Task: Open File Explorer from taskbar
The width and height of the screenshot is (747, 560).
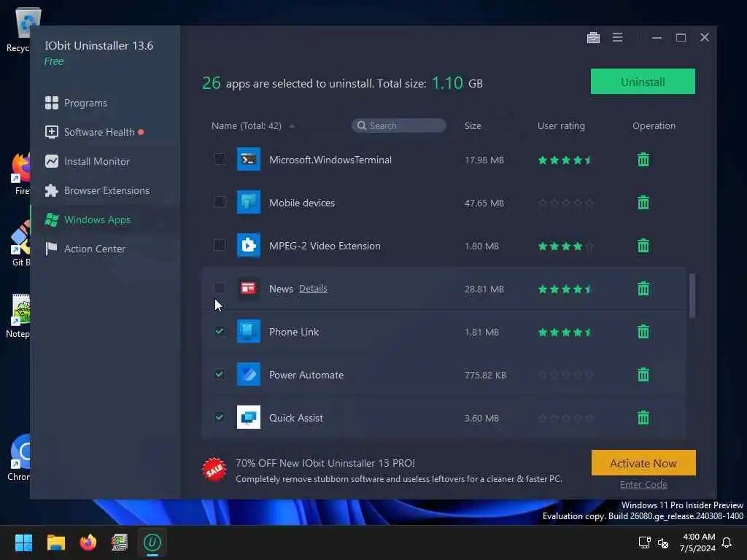Action: (x=55, y=542)
